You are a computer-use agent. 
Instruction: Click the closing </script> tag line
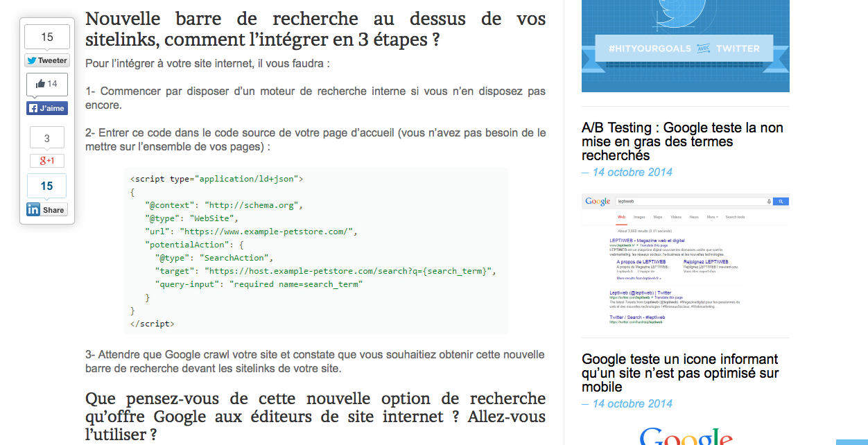pyautogui.click(x=152, y=324)
